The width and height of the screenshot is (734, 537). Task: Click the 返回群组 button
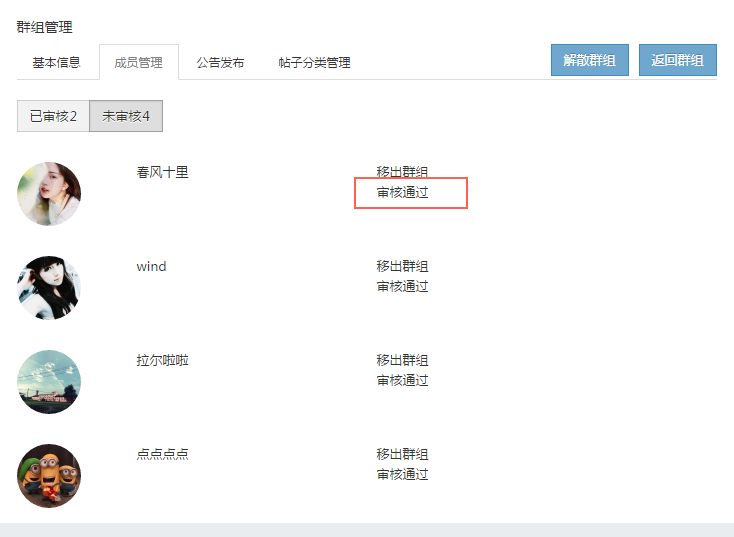coord(677,60)
